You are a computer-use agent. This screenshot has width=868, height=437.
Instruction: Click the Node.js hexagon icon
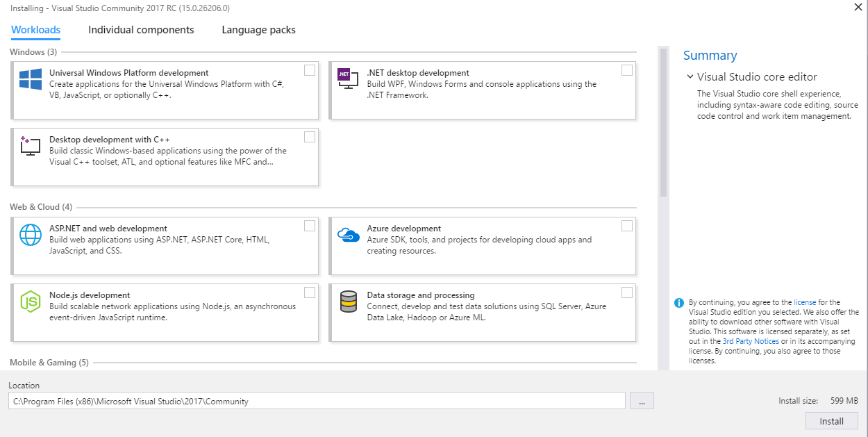[31, 302]
